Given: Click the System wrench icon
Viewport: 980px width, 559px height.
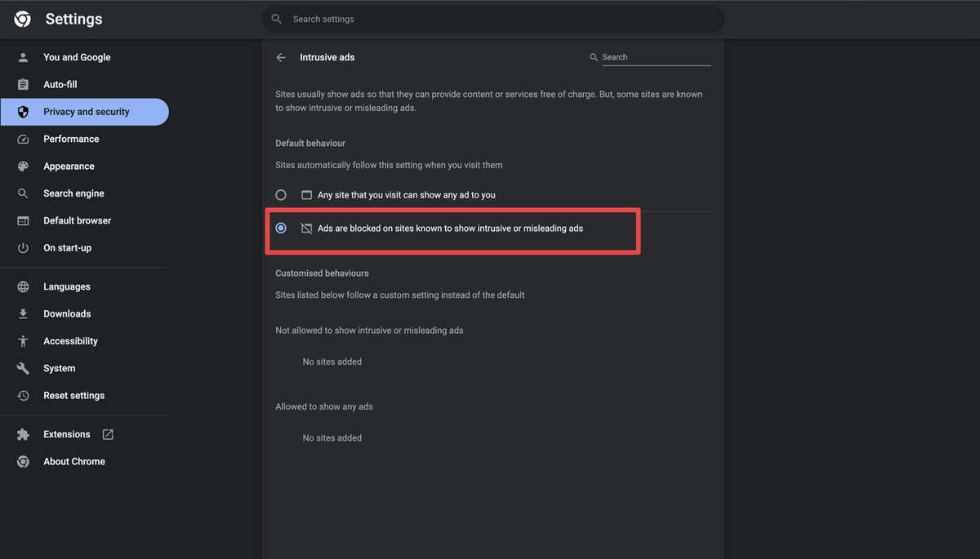Looking at the screenshot, I should coord(24,368).
